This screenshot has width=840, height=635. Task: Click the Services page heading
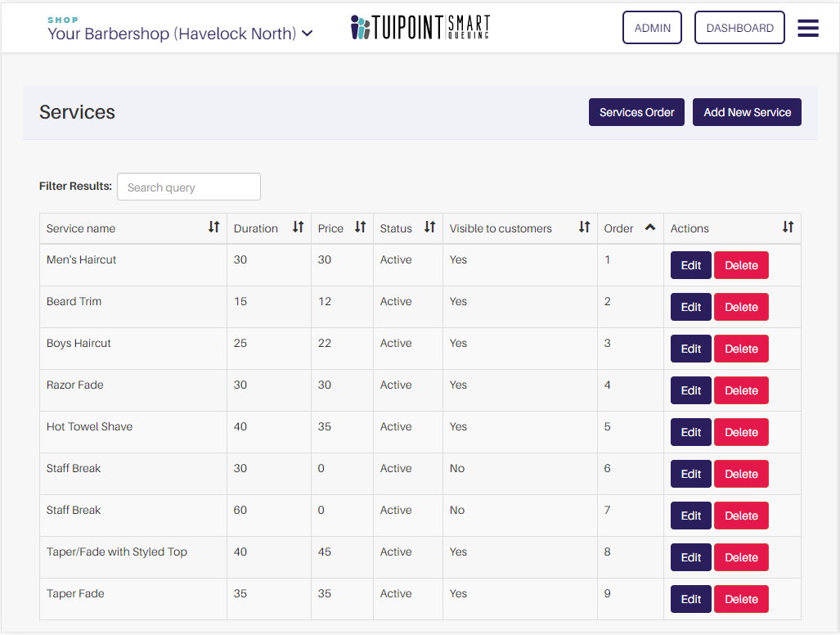click(77, 112)
